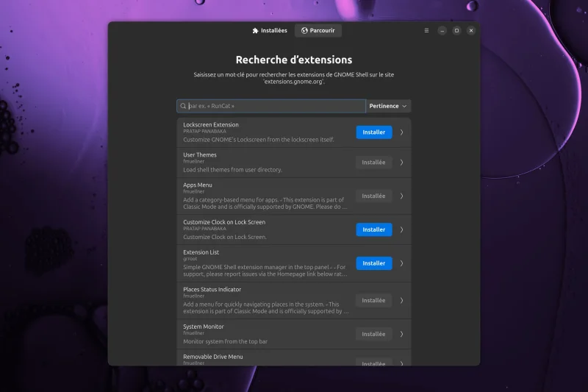Expand User Themes details chevron
This screenshot has height=392, width=588.
pos(401,163)
